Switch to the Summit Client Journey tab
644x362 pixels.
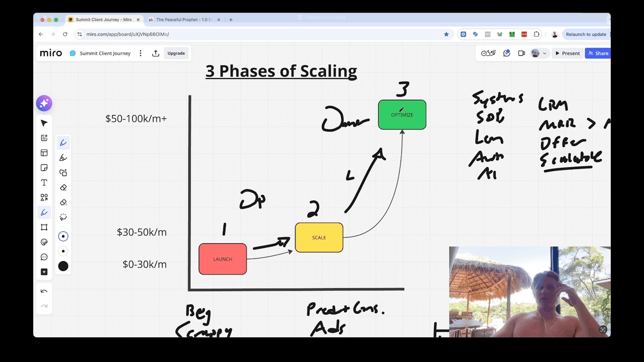tap(104, 20)
